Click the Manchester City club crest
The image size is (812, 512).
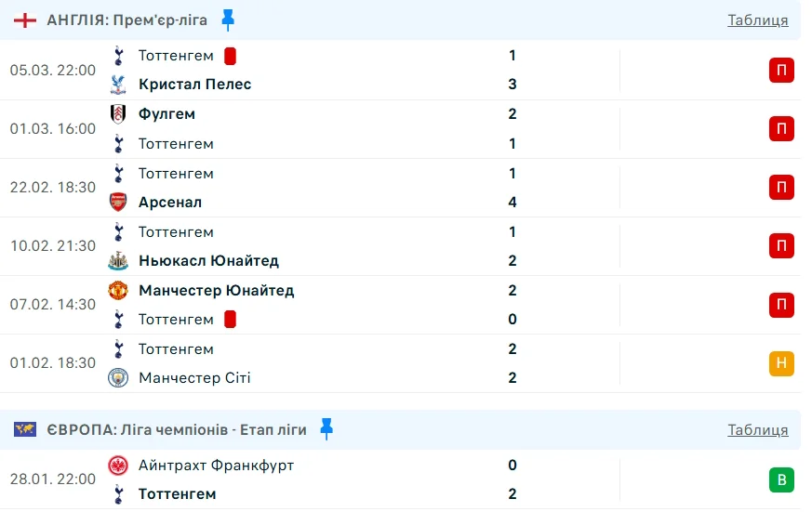[118, 377]
